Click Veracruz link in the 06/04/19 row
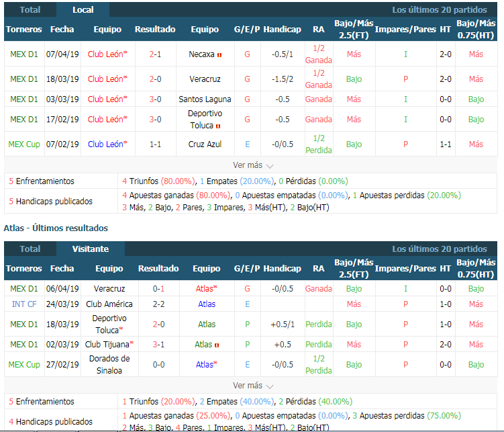 pos(109,288)
